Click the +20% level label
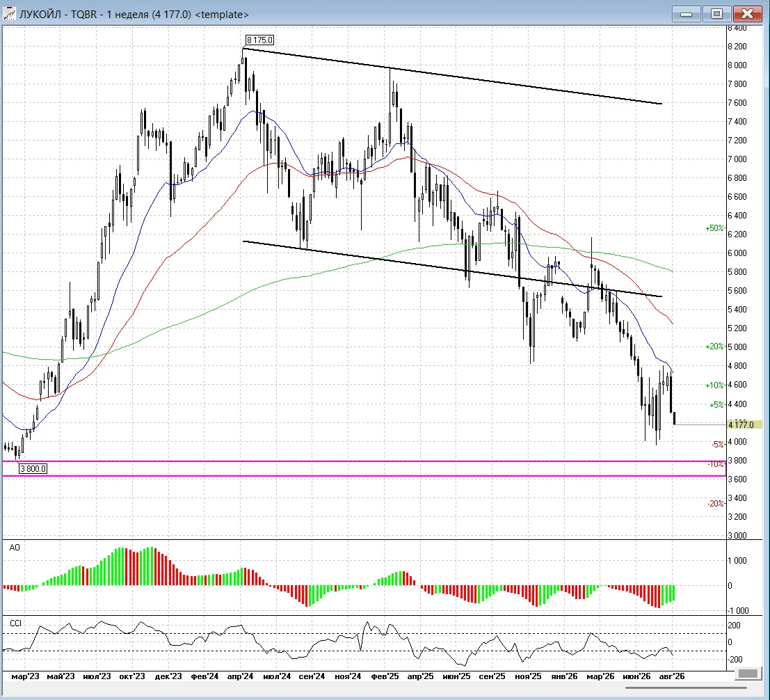The image size is (770, 700). pos(714,347)
